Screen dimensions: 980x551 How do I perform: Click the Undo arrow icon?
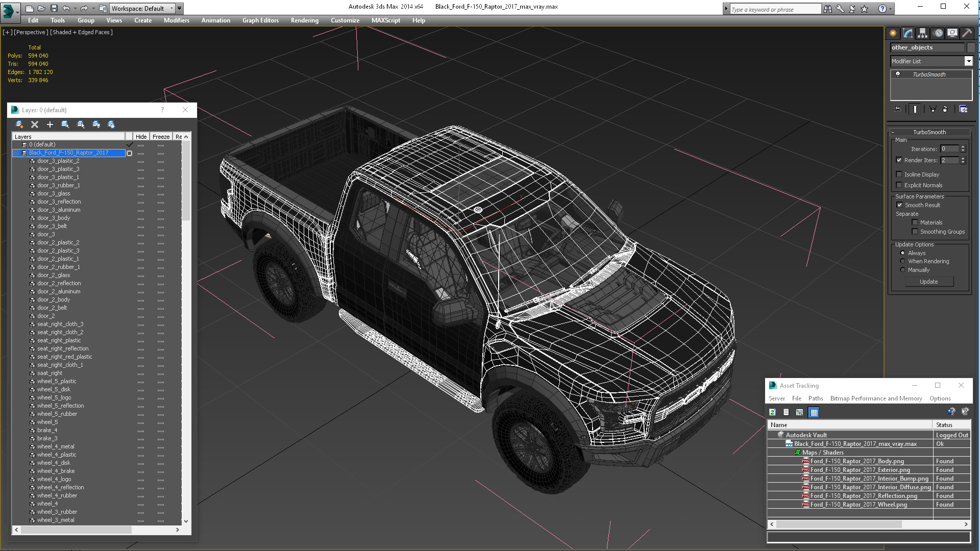tap(66, 8)
